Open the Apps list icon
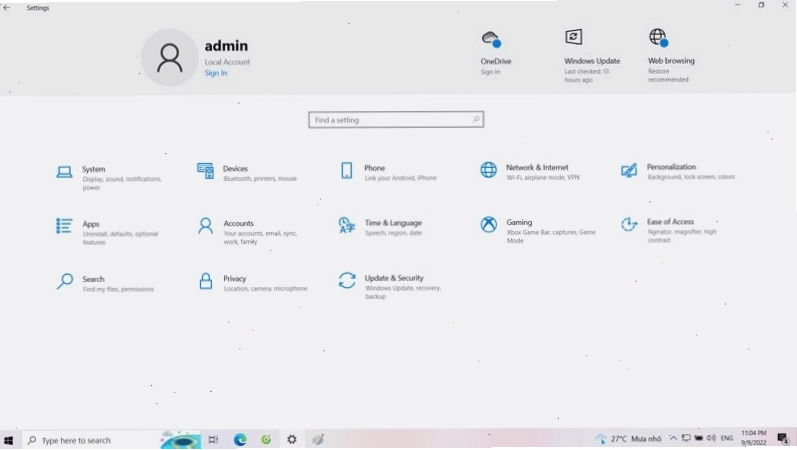Viewport: 797px width, 450px height. click(x=64, y=226)
